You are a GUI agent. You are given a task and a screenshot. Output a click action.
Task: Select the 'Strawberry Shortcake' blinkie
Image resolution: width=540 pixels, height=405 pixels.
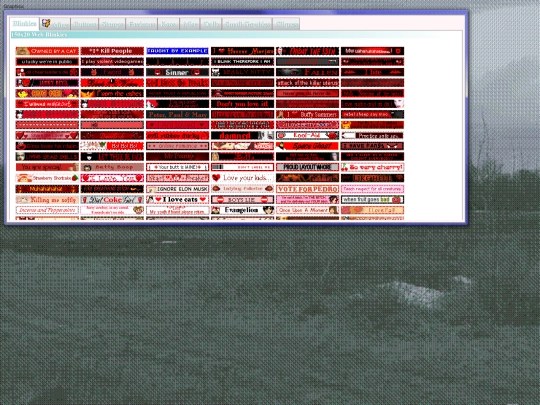click(x=47, y=178)
